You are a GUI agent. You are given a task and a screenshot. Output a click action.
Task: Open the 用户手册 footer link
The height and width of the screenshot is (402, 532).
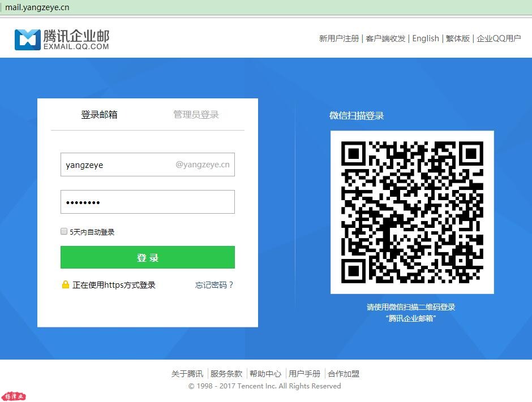click(304, 374)
